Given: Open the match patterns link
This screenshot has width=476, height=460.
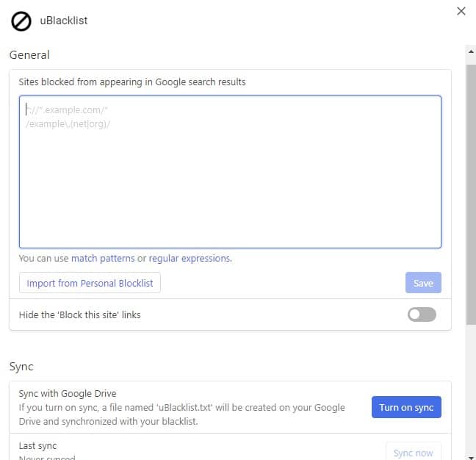Looking at the screenshot, I should 103,259.
